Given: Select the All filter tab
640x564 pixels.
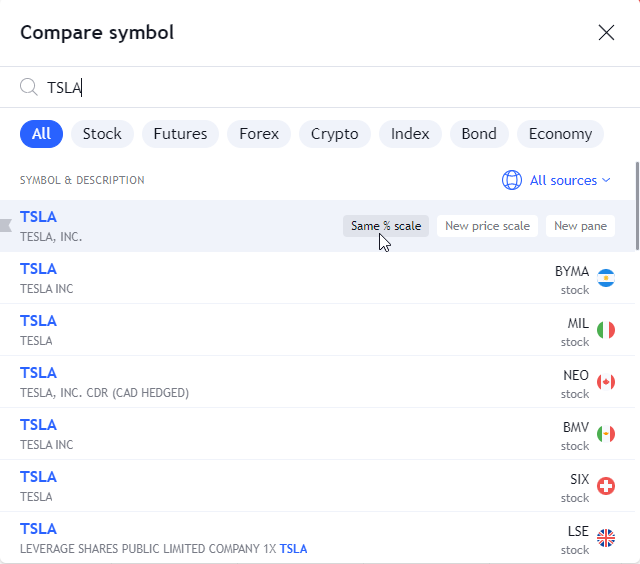Looking at the screenshot, I should (41, 134).
